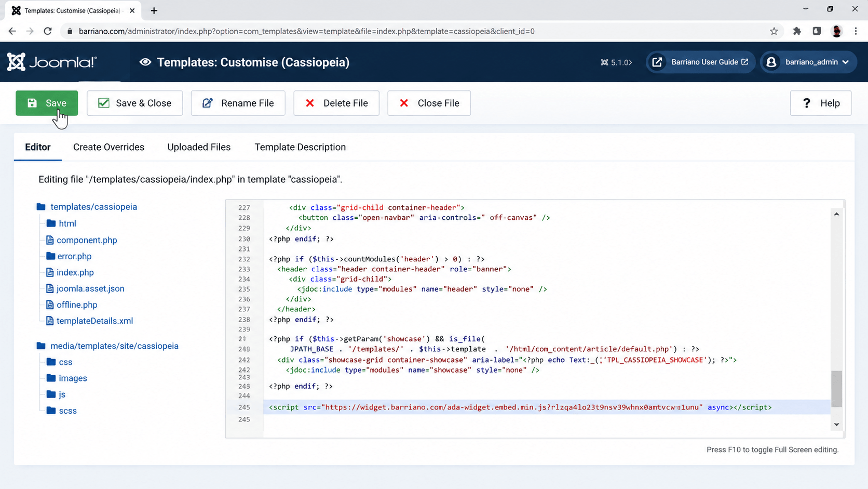Screen dimensions: 868x489
Task: Switch to the Uploaded Files tab
Action: [x=199, y=147]
